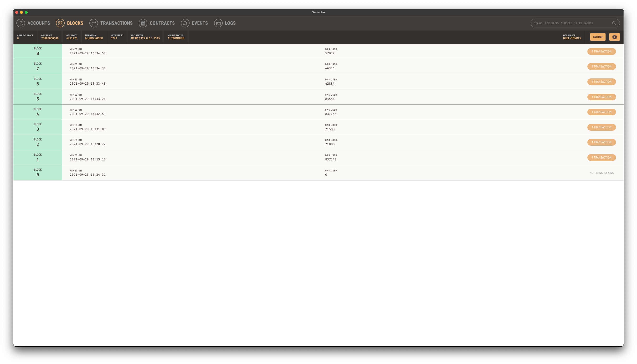Open settings with the gear icon
Screen dimensions: 637x364
(x=614, y=37)
